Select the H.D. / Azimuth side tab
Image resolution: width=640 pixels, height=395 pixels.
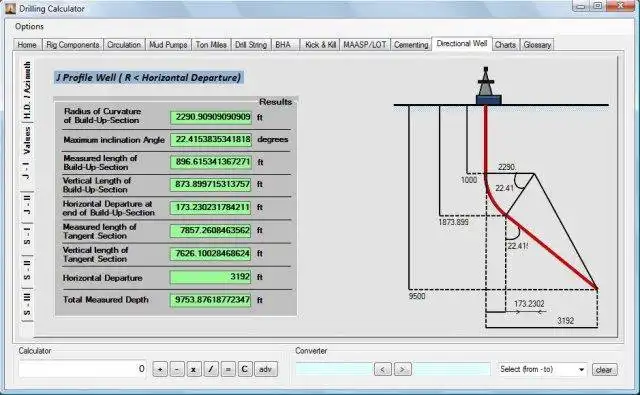click(x=27, y=90)
